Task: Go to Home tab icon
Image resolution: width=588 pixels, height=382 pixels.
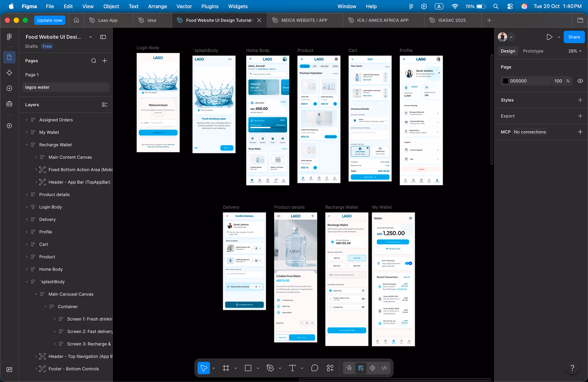Action: pos(76,20)
